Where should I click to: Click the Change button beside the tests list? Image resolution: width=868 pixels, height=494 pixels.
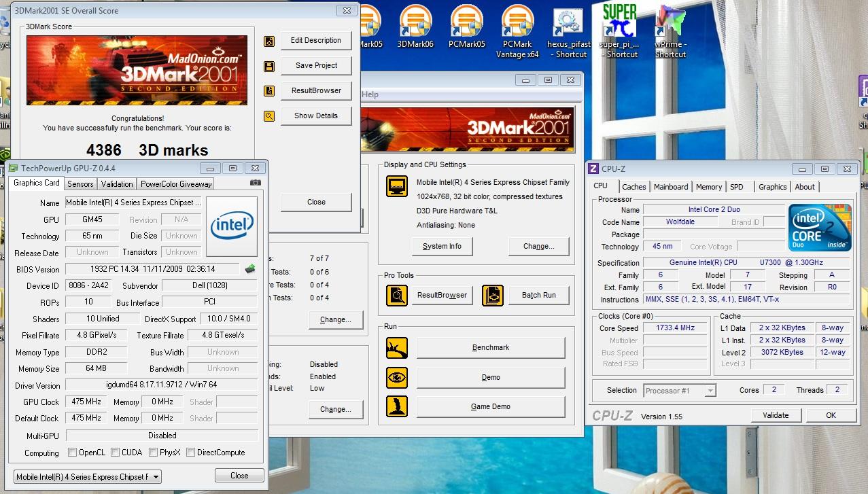pos(336,320)
